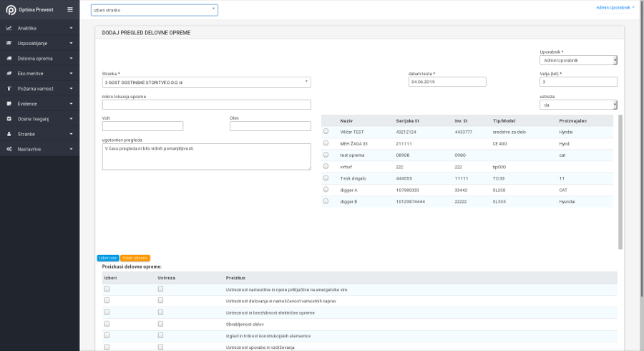Check Izberi for 'Ustreznost namestitve' test

(107, 289)
